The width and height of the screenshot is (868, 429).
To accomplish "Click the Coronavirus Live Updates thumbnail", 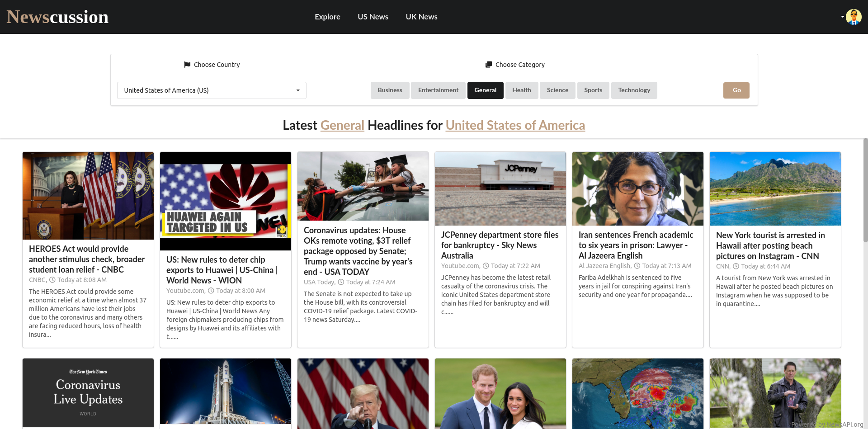I will pos(88,393).
